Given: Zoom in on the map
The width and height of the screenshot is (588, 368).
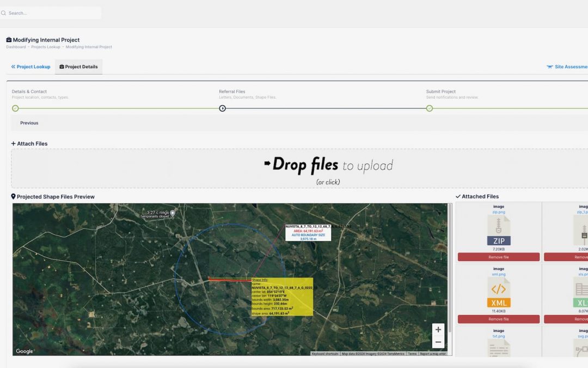Looking at the screenshot, I should point(438,330).
